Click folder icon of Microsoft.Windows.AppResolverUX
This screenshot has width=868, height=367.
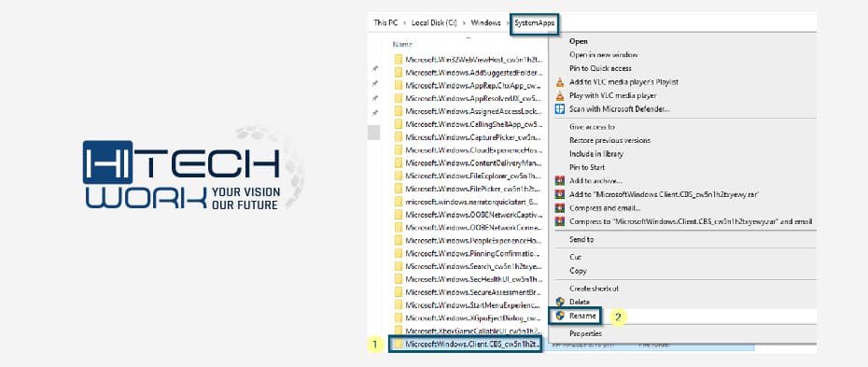tap(398, 98)
